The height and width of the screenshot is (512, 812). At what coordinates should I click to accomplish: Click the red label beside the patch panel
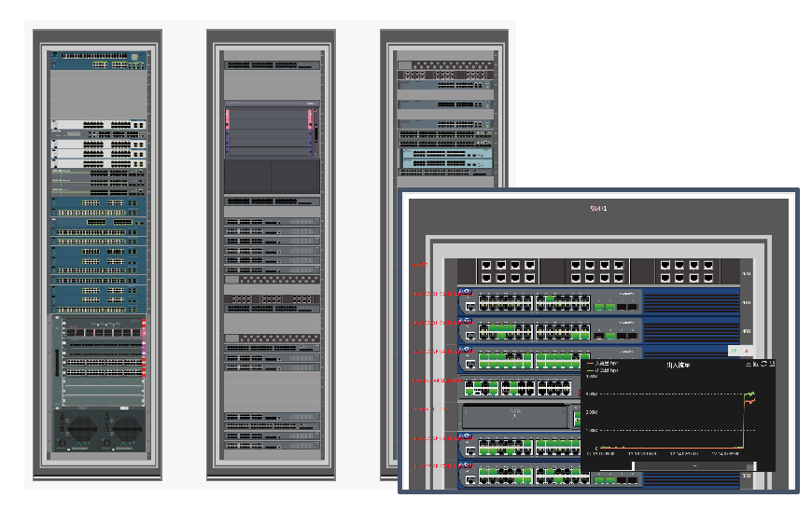click(x=420, y=266)
